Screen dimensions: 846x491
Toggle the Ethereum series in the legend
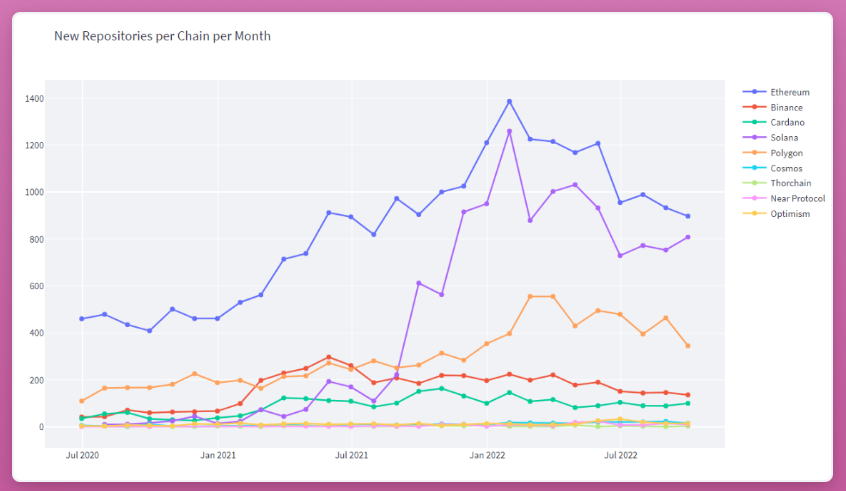[776, 92]
